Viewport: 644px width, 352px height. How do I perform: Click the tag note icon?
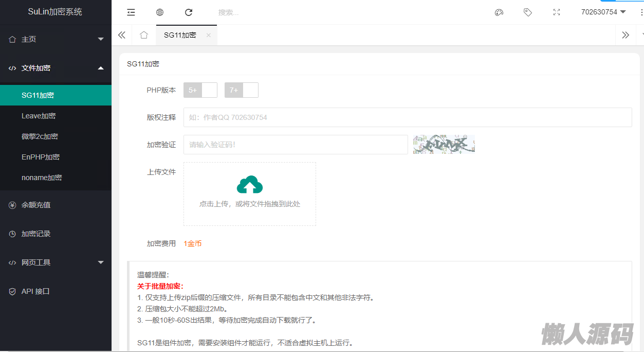[527, 12]
